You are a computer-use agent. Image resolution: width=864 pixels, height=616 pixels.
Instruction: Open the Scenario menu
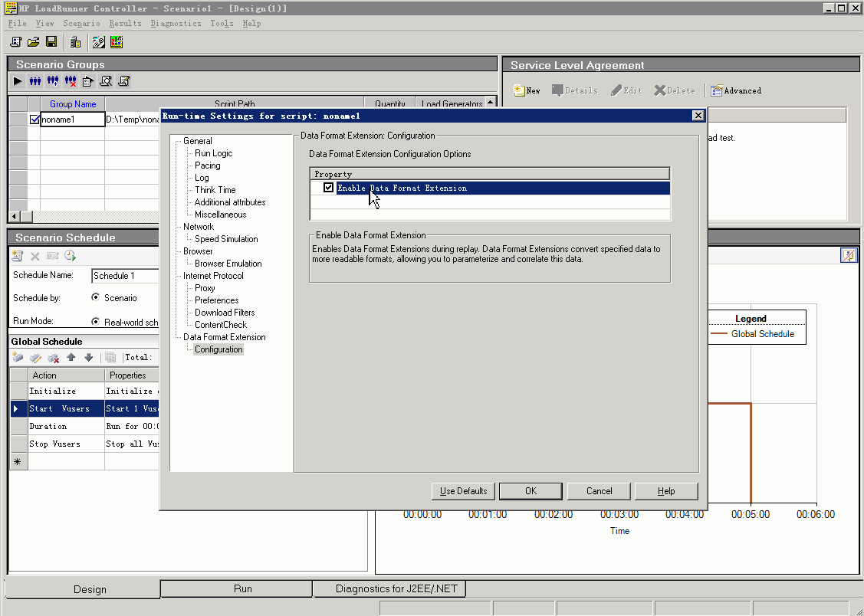[81, 23]
